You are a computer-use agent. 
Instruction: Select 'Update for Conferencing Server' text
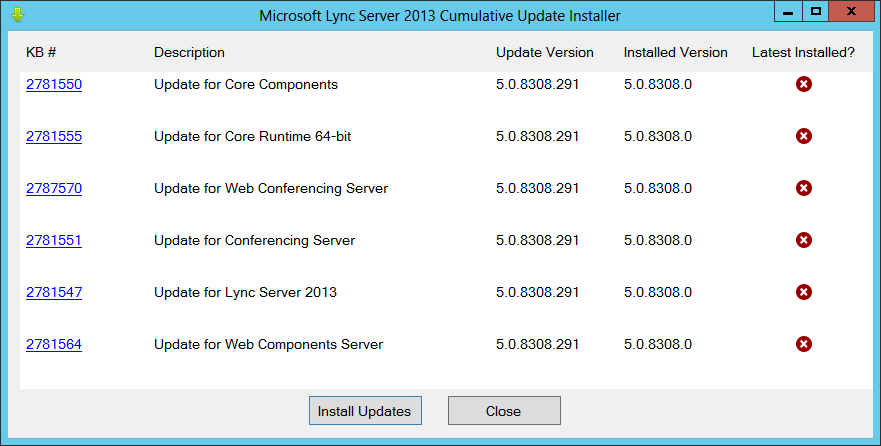click(255, 240)
